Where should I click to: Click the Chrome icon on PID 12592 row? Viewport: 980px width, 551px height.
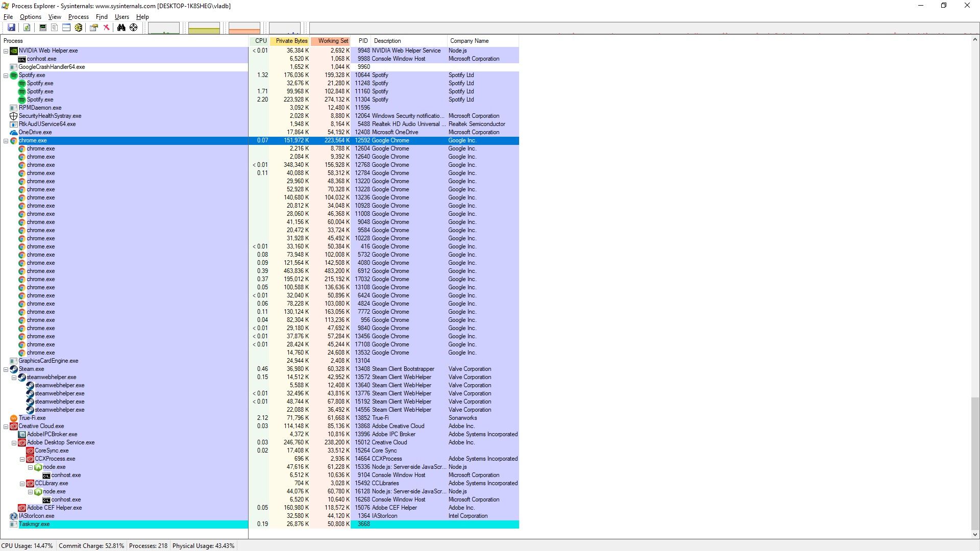14,140
